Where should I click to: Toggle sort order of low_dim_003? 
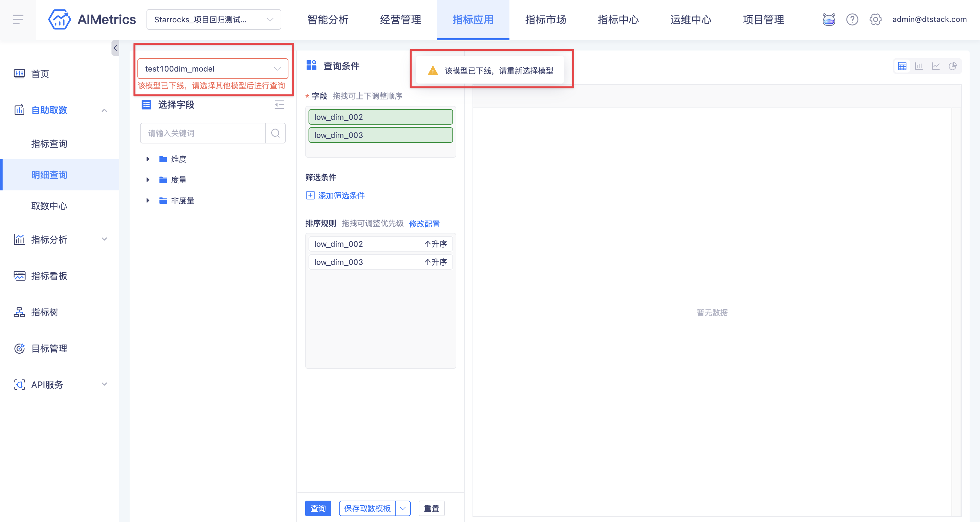coord(436,262)
